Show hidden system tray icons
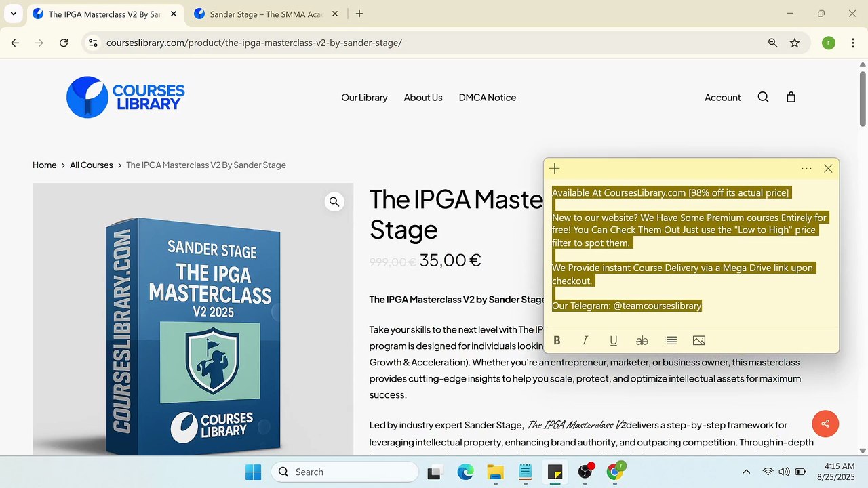Image resolution: width=868 pixels, height=488 pixels. (747, 472)
